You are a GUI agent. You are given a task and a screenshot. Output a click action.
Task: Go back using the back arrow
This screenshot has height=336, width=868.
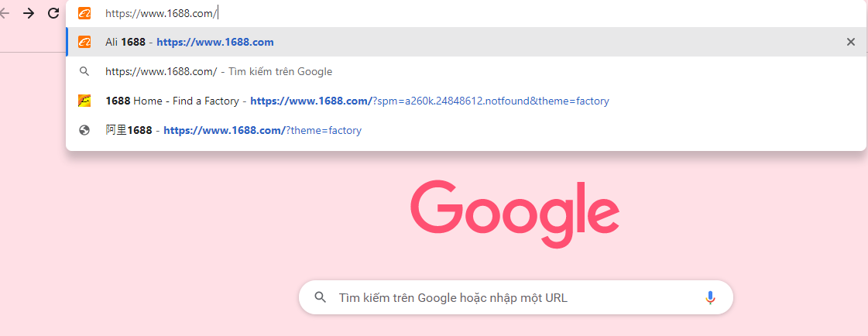coord(5,13)
